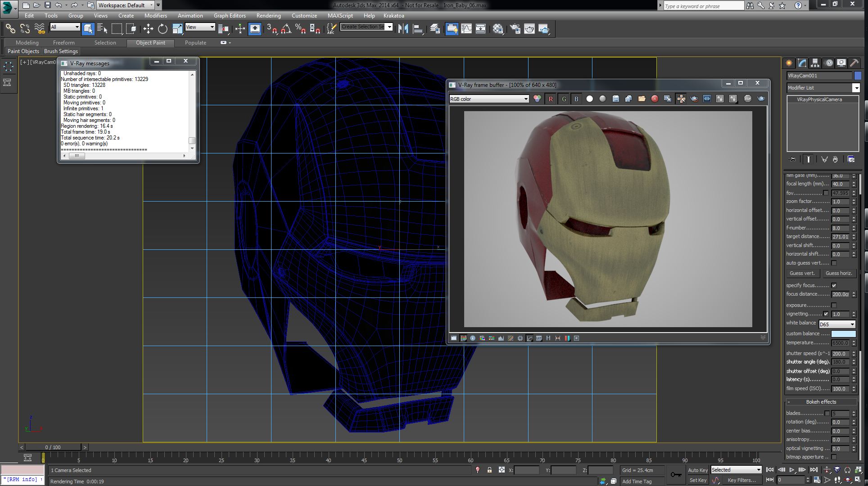Viewport: 868px width, 486px height.
Task: Collapse the Bokeh effects rollout
Action: coord(821,402)
